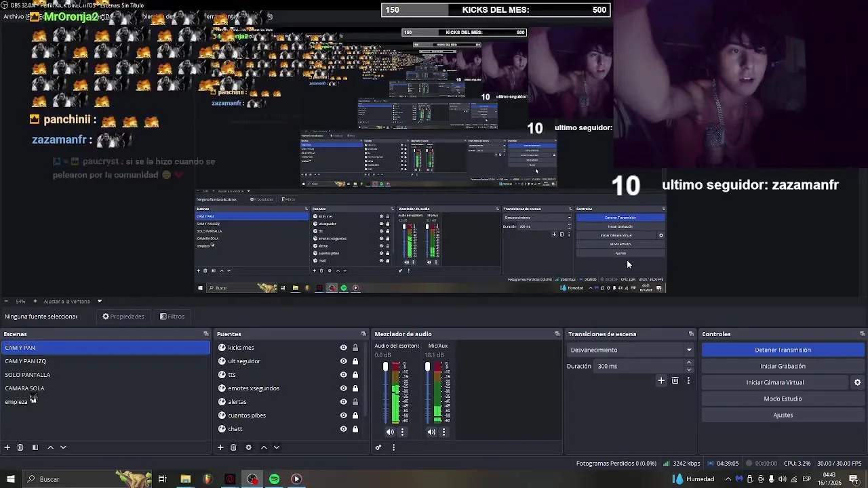Viewport: 868px width, 488px height.
Task: Pop out the Mezclador de audio dock
Action: [557, 334]
